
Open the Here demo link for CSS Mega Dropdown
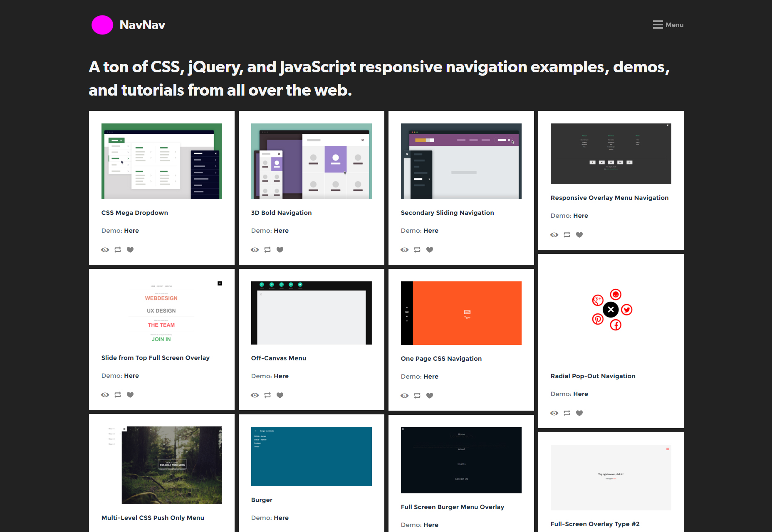131,231
